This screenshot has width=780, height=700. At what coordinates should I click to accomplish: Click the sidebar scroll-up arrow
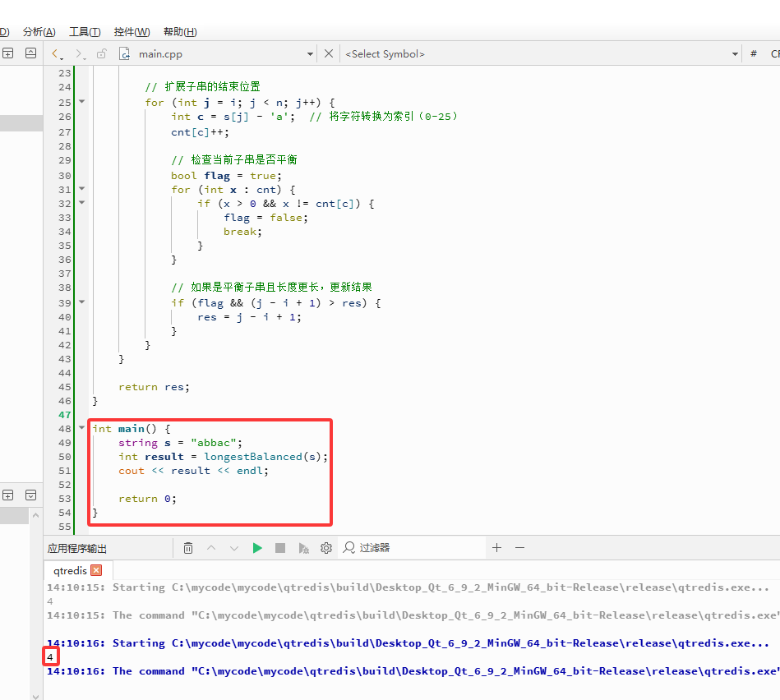point(35,516)
